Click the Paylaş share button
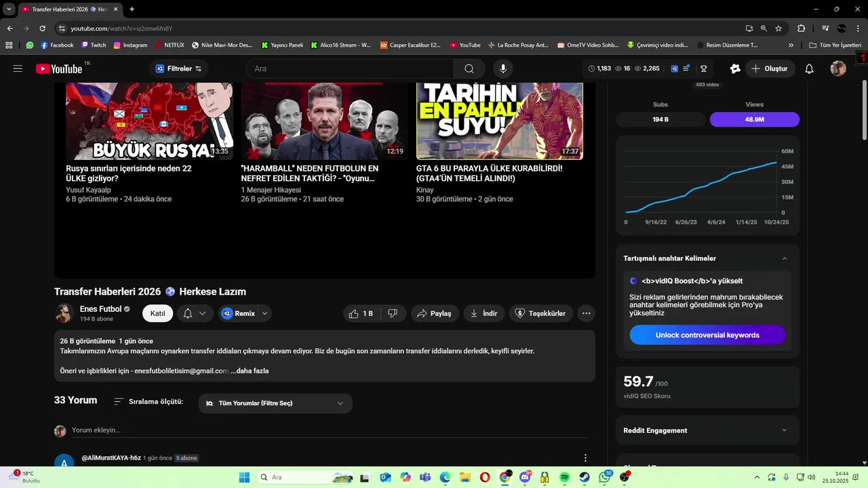 coord(434,313)
